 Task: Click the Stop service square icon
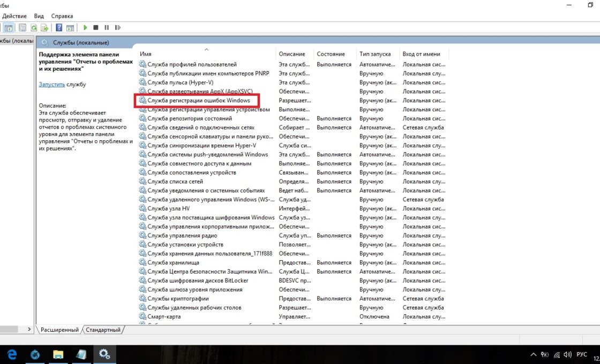click(x=96, y=27)
